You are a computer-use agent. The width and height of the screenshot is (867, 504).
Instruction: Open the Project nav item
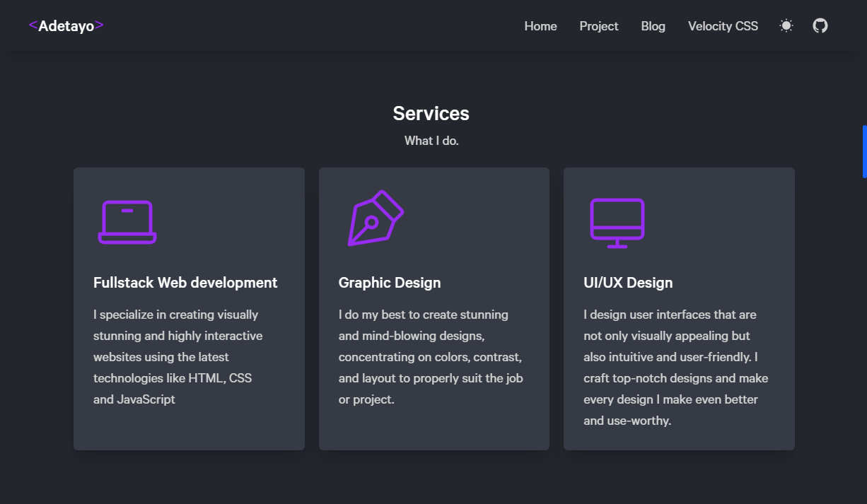coord(599,26)
